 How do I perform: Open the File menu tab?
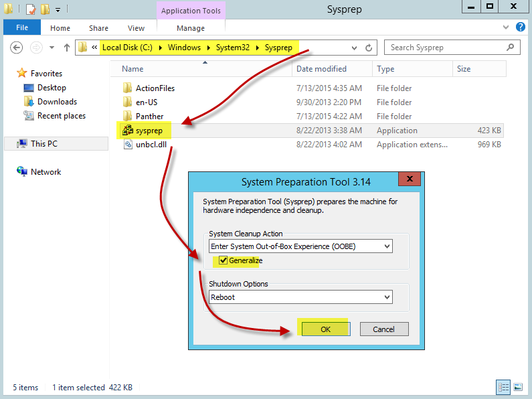(x=22, y=27)
